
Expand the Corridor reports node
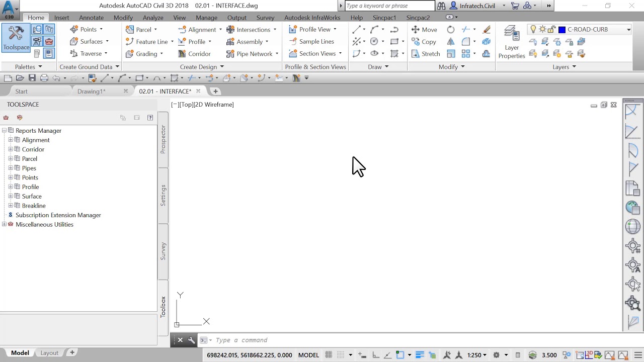point(11,149)
